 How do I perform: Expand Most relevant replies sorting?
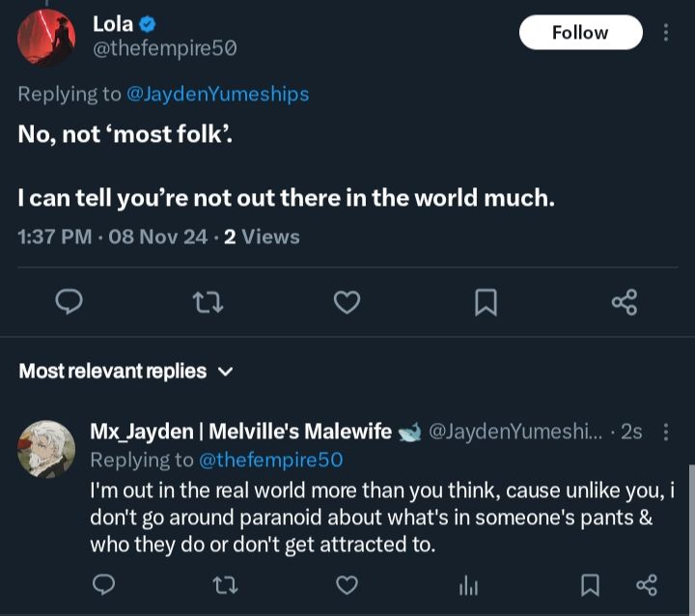point(126,371)
